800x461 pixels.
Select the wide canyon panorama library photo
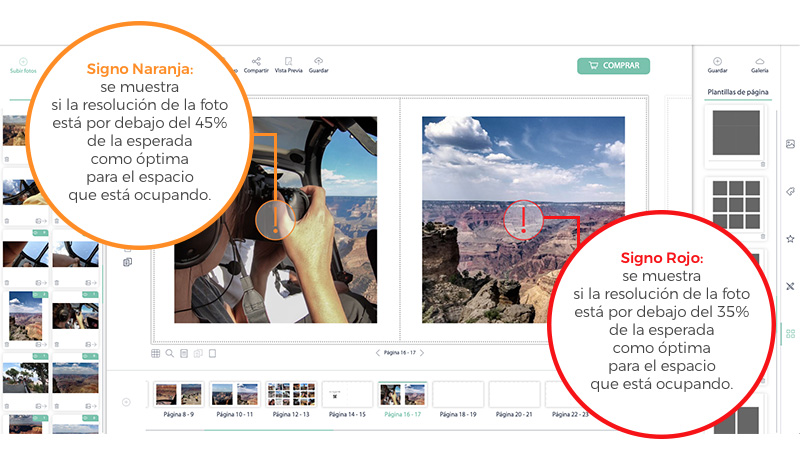pyautogui.click(x=76, y=377)
